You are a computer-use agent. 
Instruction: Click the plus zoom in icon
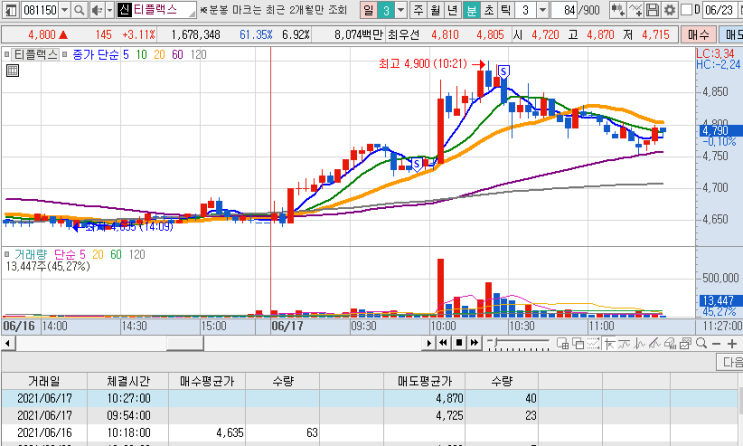click(732, 344)
